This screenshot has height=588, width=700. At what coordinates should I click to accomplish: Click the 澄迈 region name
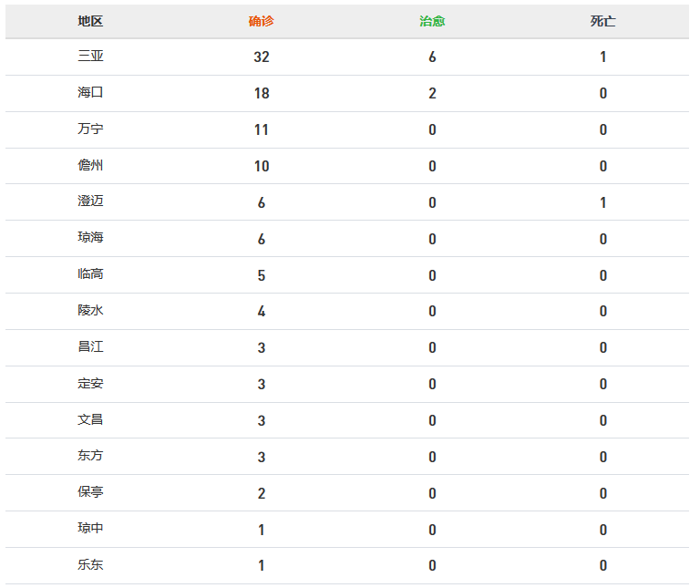(90, 201)
